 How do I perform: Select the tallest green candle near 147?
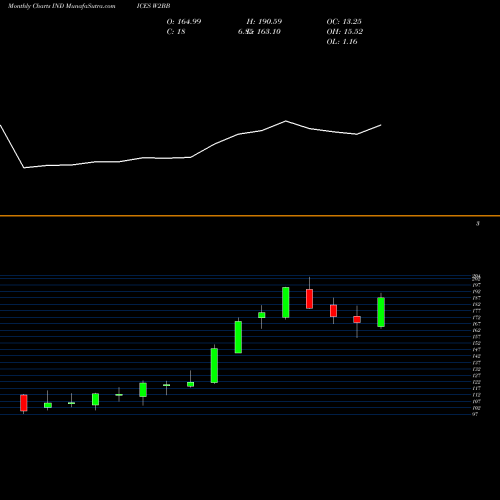click(x=214, y=365)
